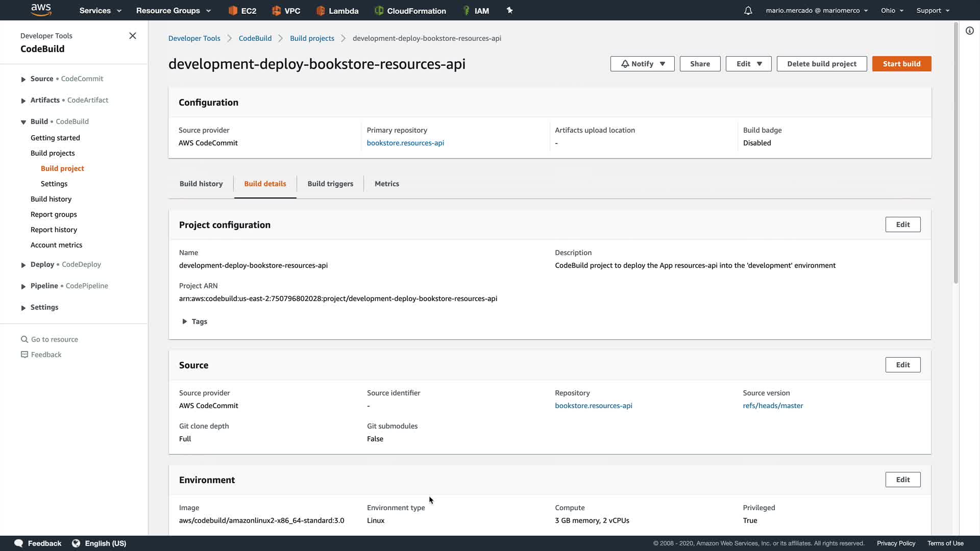Switch to the Build triggers tab

click(x=330, y=184)
